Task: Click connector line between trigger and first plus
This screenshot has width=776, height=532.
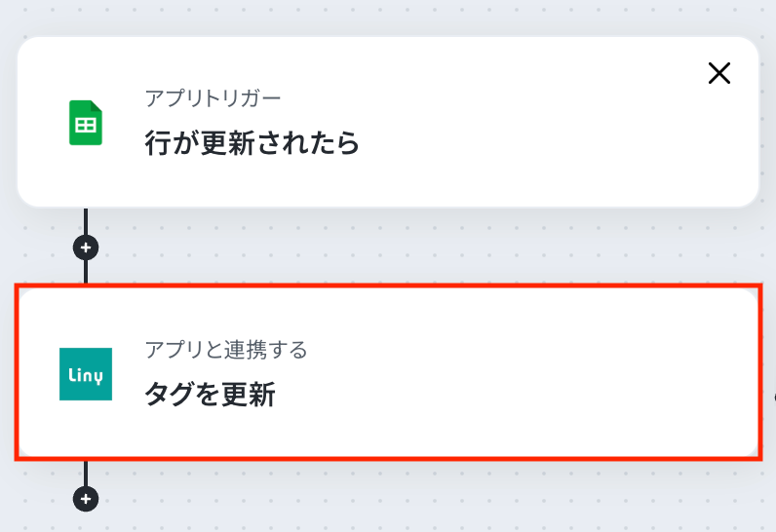Action: (x=86, y=221)
